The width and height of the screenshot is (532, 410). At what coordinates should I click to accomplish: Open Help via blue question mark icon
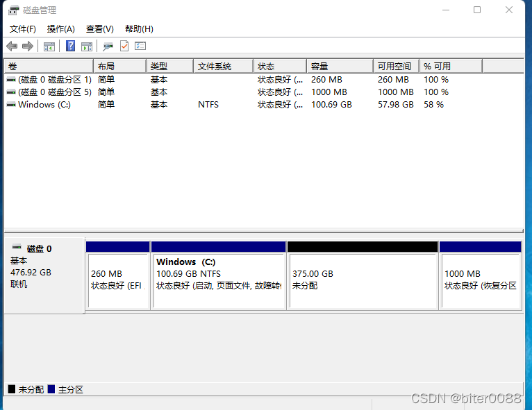(70, 46)
